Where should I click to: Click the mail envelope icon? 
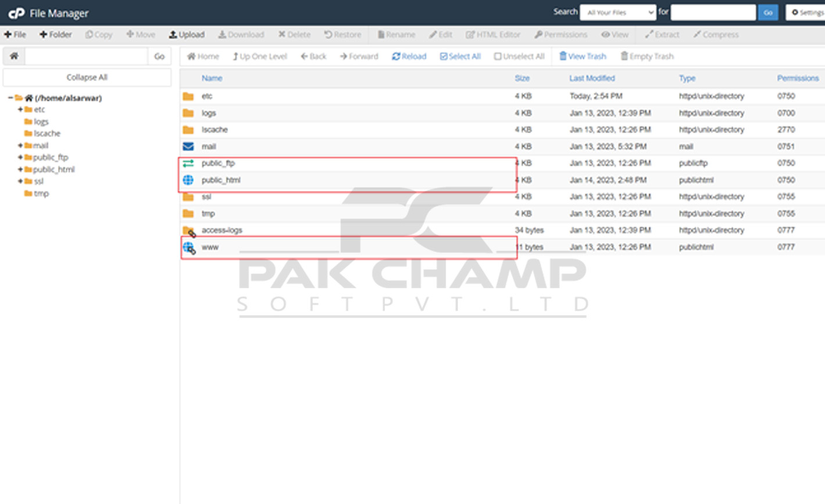tap(188, 146)
